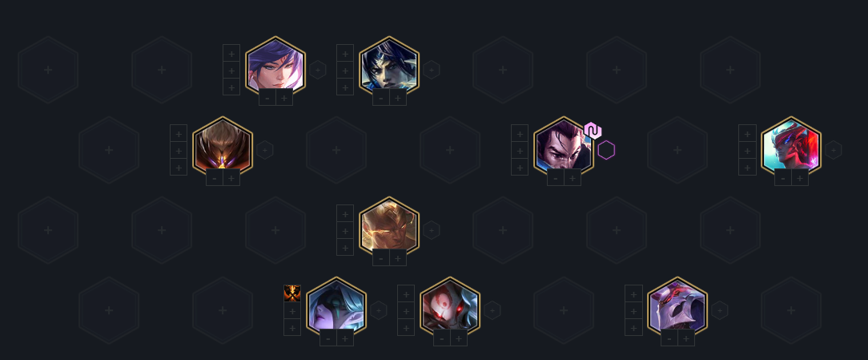The height and width of the screenshot is (360, 868).
Task: Decrease star level of red-skinned cyan-background champion
Action: coord(783,177)
